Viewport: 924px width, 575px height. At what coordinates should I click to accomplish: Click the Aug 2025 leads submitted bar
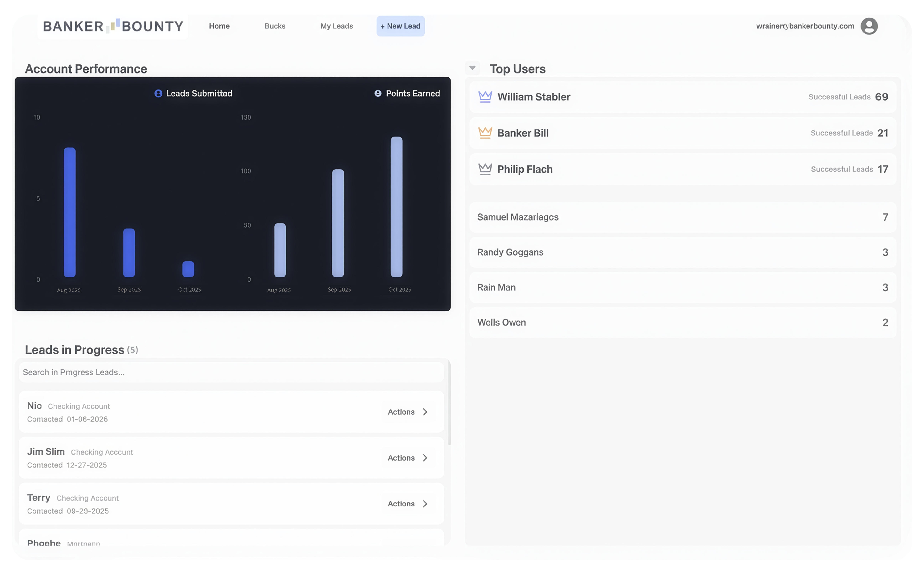pyautogui.click(x=70, y=212)
